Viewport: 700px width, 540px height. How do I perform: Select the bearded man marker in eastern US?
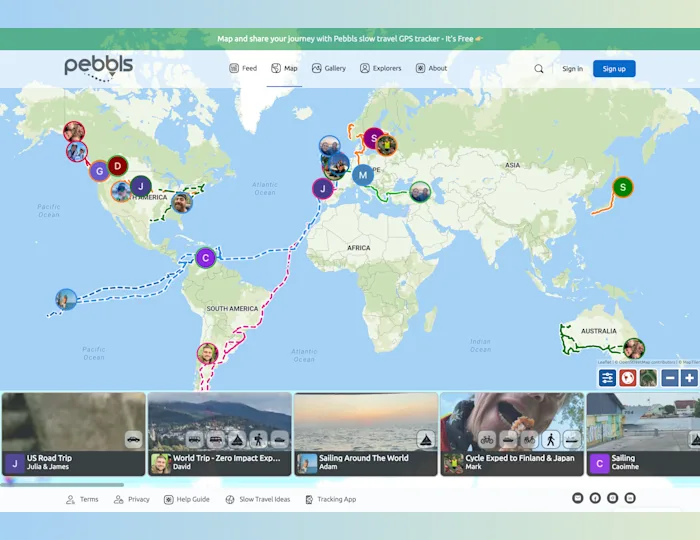[182, 203]
